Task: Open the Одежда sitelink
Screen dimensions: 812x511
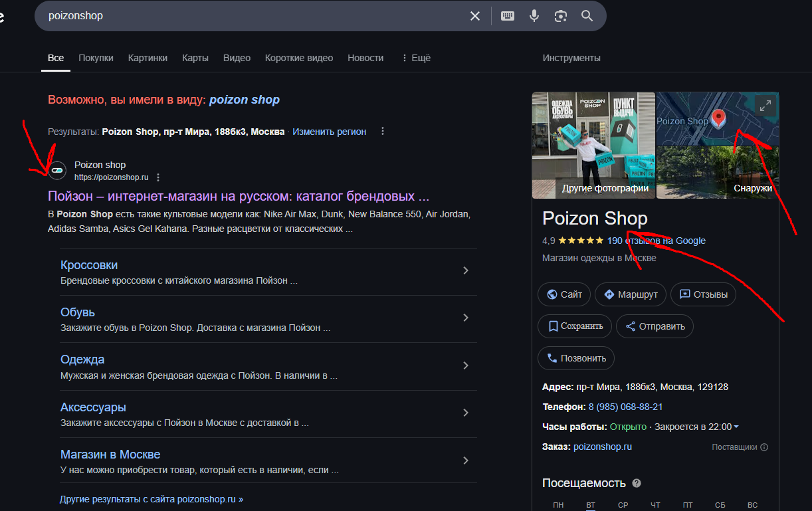Action: 82,359
